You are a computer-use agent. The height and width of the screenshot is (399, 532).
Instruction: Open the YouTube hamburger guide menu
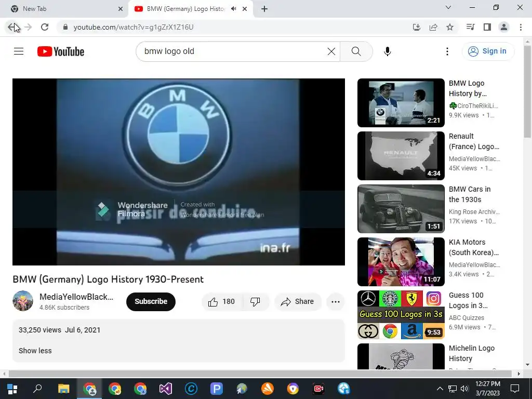pyautogui.click(x=19, y=51)
